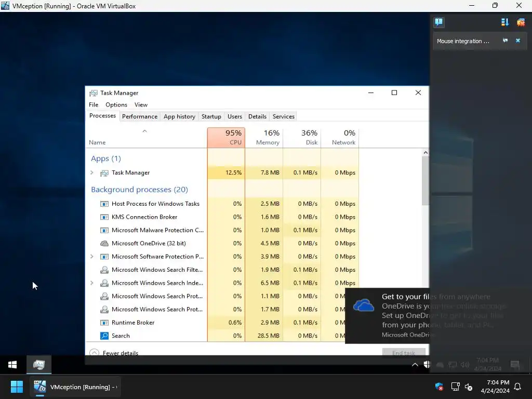This screenshot has width=532, height=399.
Task: Click the 12.5% CPU value for Task Manager
Action: [x=233, y=172]
